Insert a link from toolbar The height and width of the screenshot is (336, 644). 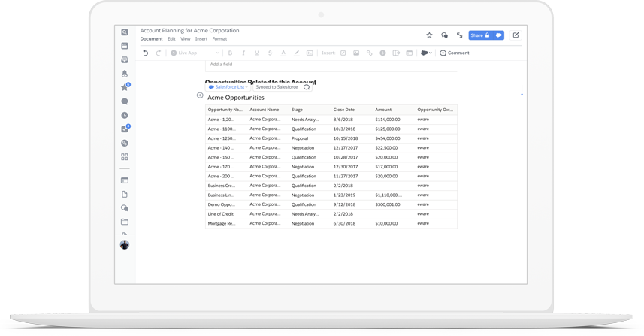(x=369, y=53)
